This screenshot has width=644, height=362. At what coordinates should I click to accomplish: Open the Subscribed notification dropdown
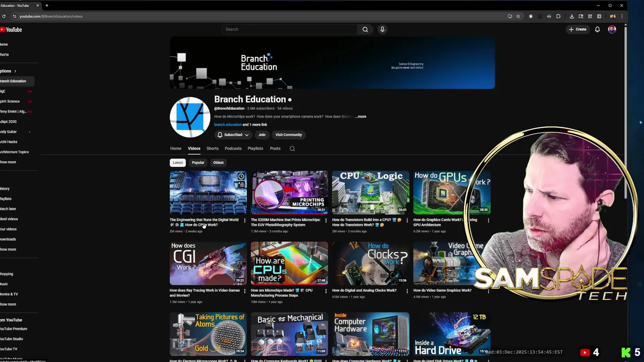click(232, 135)
